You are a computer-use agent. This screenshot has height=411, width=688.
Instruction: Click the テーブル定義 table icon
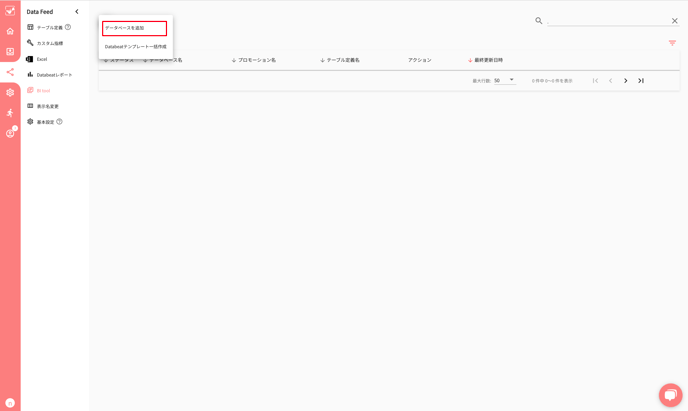pyautogui.click(x=30, y=27)
